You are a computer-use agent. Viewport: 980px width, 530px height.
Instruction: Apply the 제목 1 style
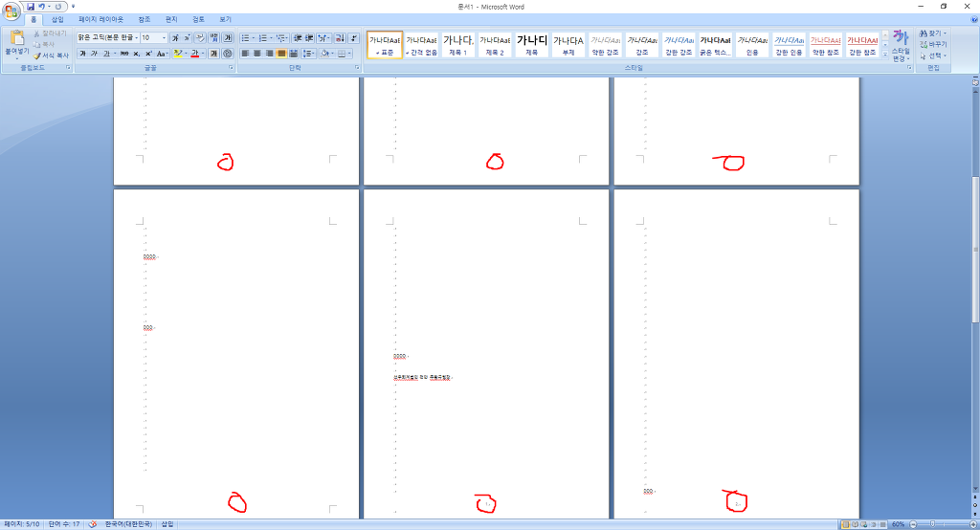(x=458, y=45)
